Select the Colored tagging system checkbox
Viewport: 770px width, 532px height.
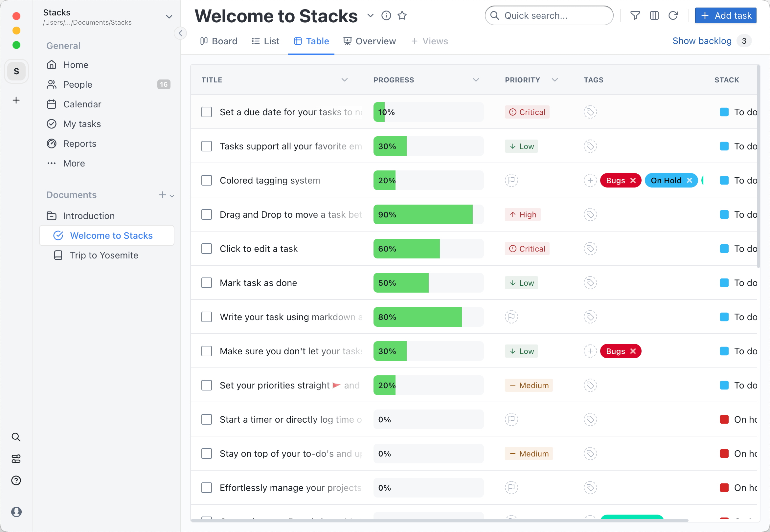206,180
